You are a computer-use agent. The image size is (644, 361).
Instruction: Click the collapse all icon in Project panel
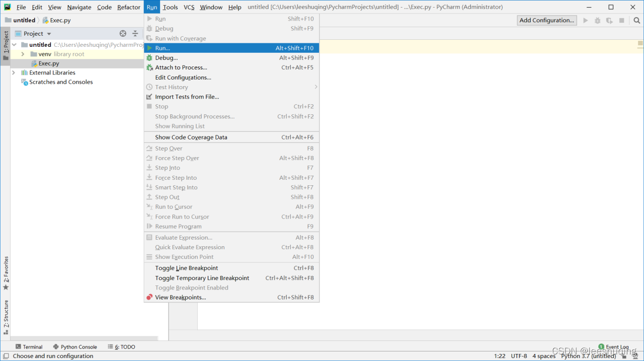coord(135,34)
